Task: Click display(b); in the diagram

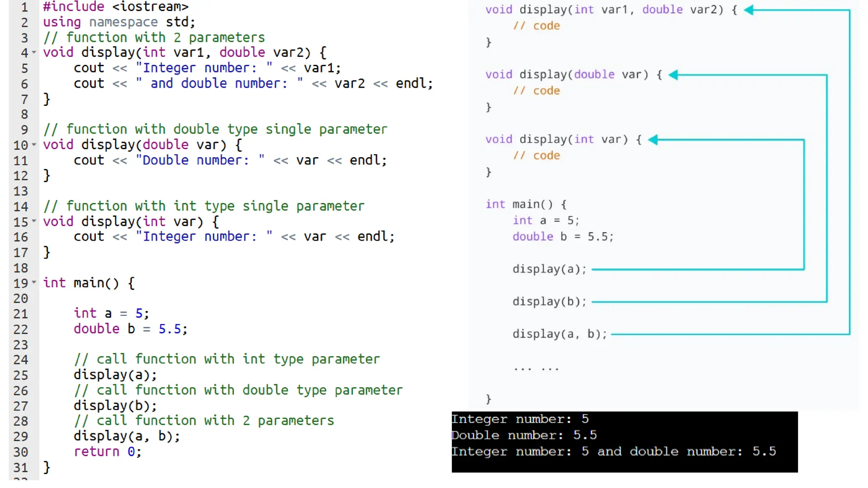Action: coord(549,302)
